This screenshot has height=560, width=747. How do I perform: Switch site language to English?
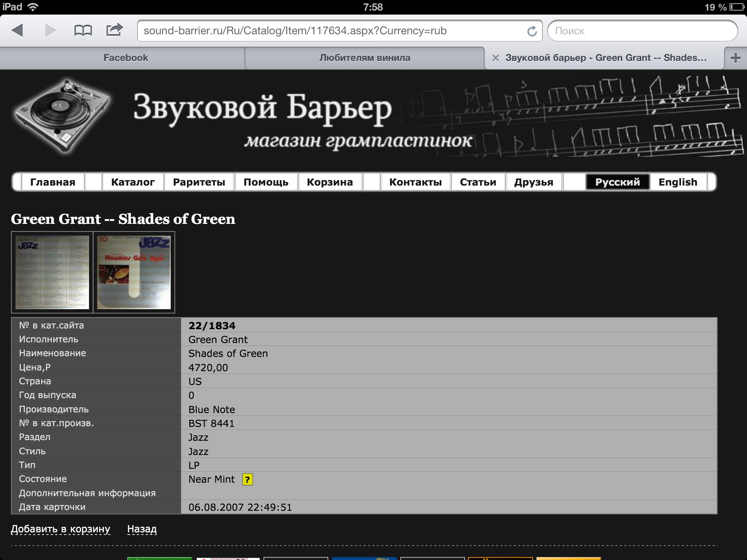point(678,182)
